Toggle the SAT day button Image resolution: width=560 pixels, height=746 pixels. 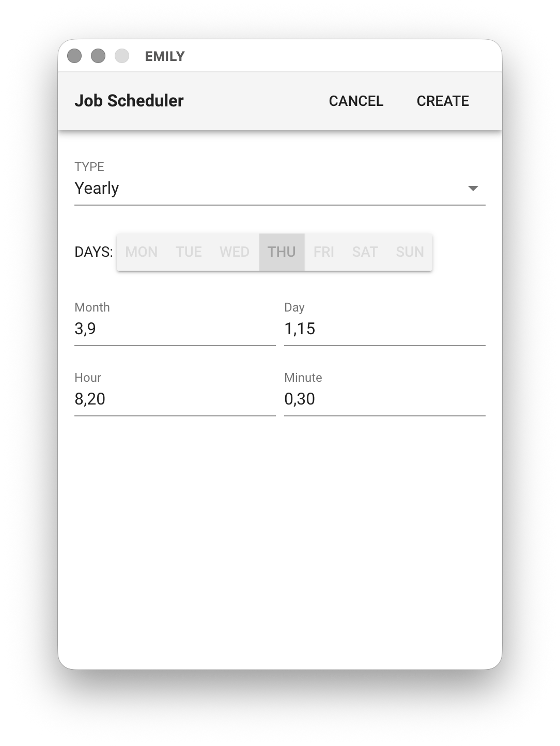(x=365, y=252)
